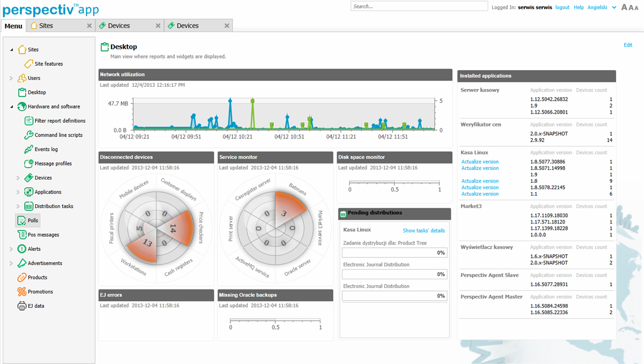
Task: Expand the Alerts tree node
Action: click(x=11, y=249)
